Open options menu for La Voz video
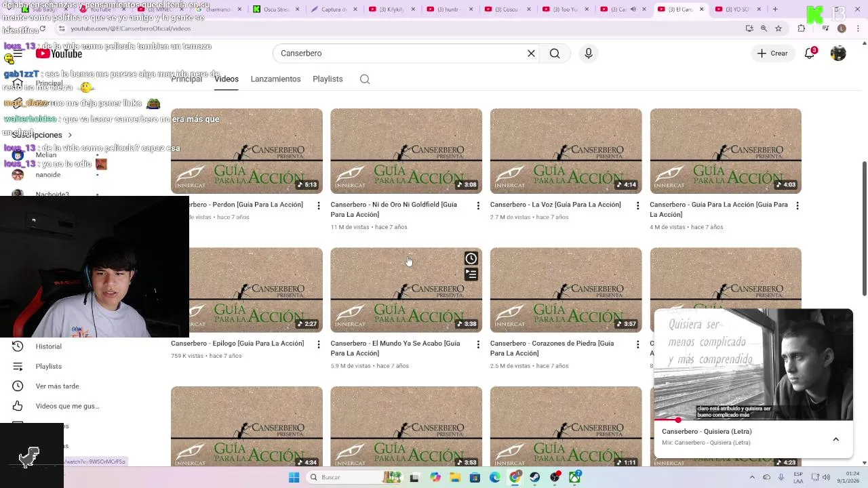Image resolution: width=868 pixels, height=488 pixels. click(637, 205)
